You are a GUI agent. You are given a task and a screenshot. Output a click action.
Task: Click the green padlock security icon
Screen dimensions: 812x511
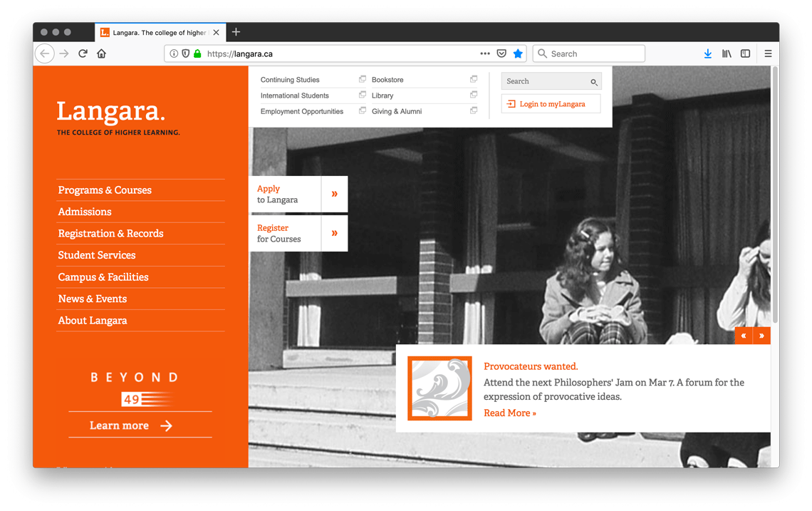[x=197, y=53]
